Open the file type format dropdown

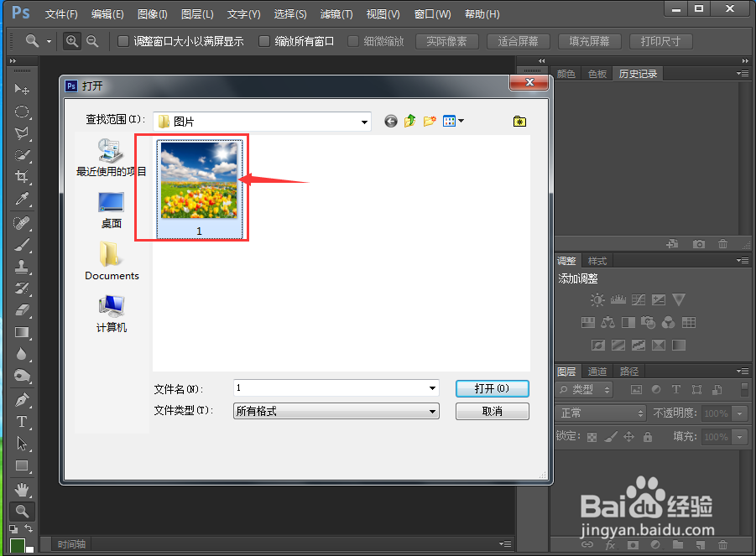click(x=432, y=412)
